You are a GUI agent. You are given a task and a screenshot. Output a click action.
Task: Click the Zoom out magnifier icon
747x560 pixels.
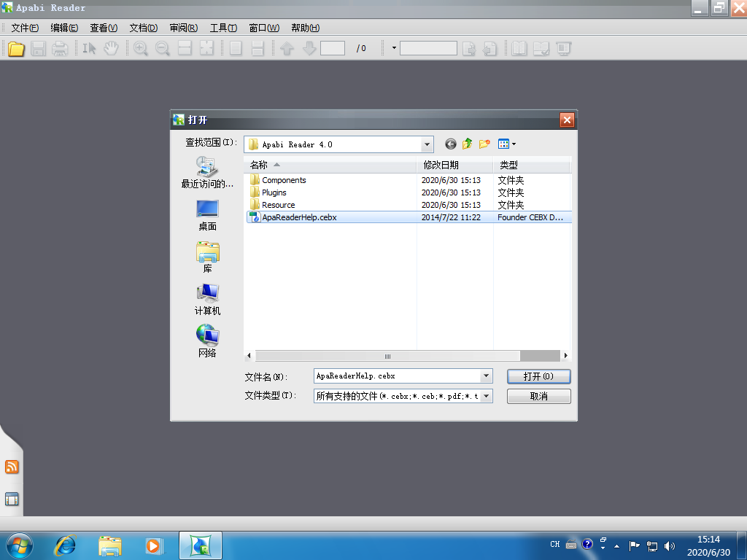[163, 49]
